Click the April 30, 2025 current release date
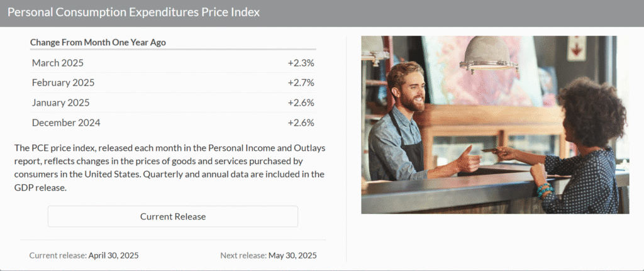644x271 pixels. click(113, 255)
